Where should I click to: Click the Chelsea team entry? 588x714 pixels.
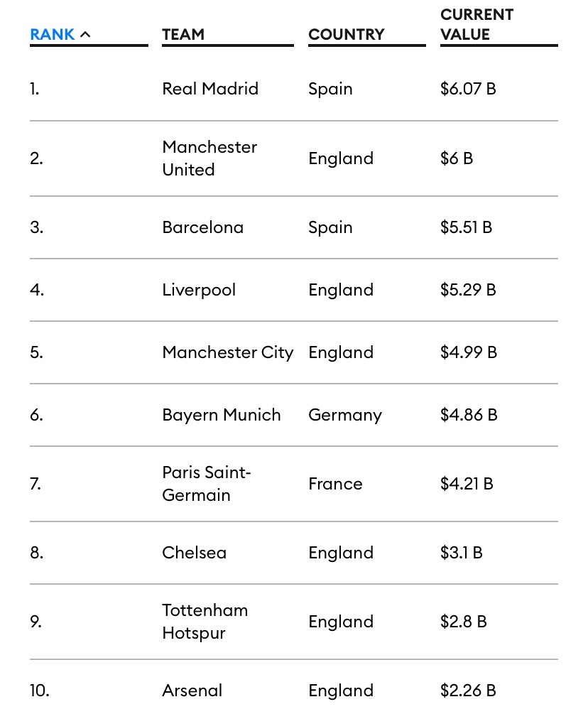pos(195,553)
